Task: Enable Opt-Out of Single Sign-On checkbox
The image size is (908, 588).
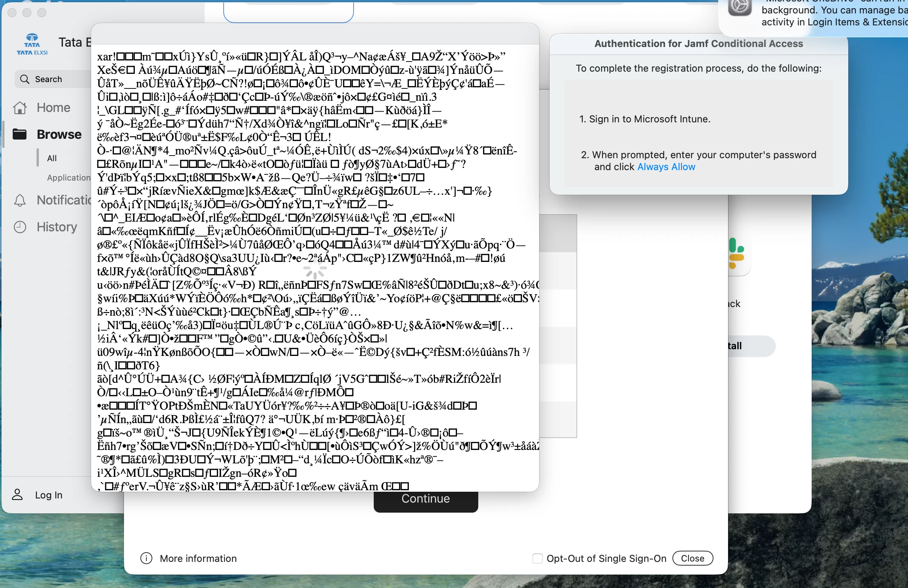Action: [537, 558]
